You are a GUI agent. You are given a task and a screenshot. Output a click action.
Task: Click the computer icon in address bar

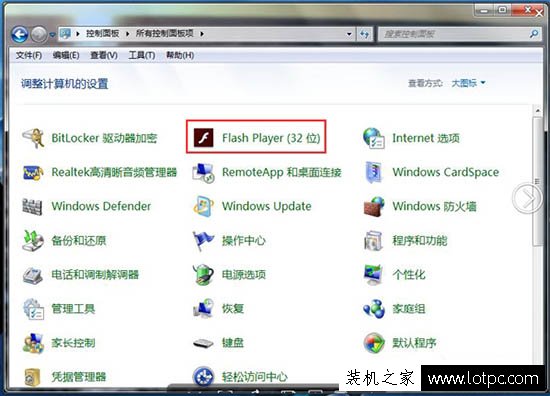click(65, 34)
